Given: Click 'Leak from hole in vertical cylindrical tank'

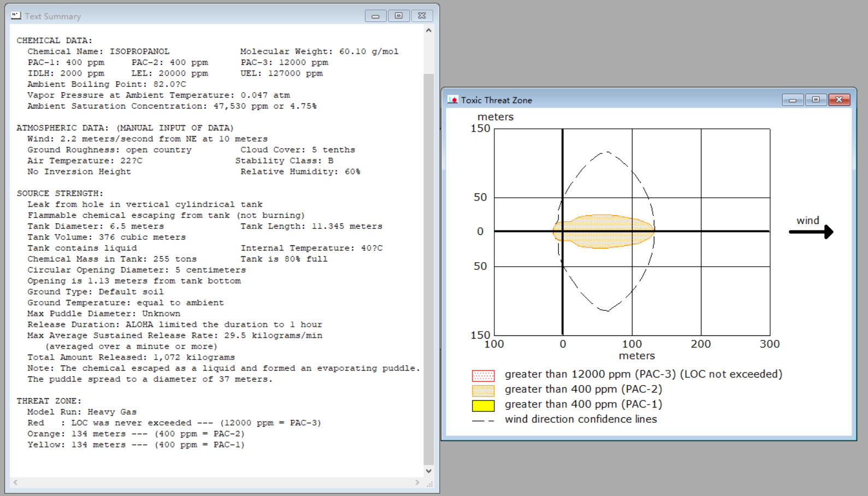Looking at the screenshot, I should [145, 204].
